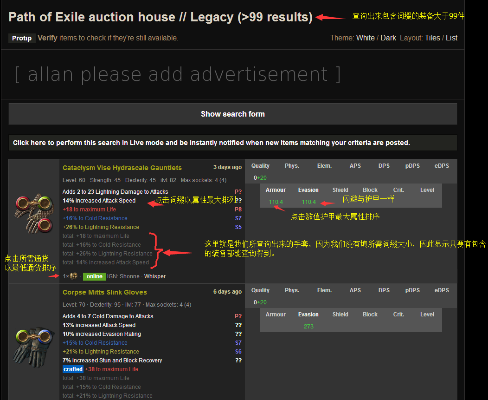Open the Live mode search banner
The image size is (488, 400).
point(233,143)
